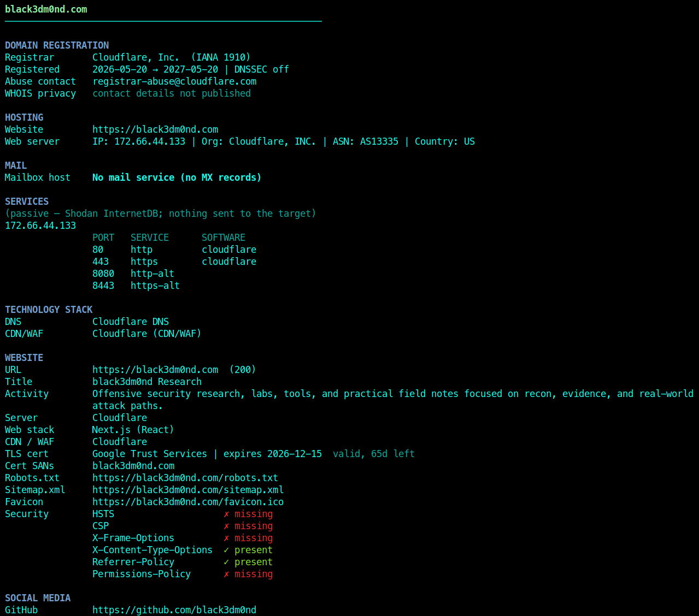Select the title 'black3dm0nd Research'
Image resolution: width=699 pixels, height=616 pixels.
pyautogui.click(x=147, y=382)
